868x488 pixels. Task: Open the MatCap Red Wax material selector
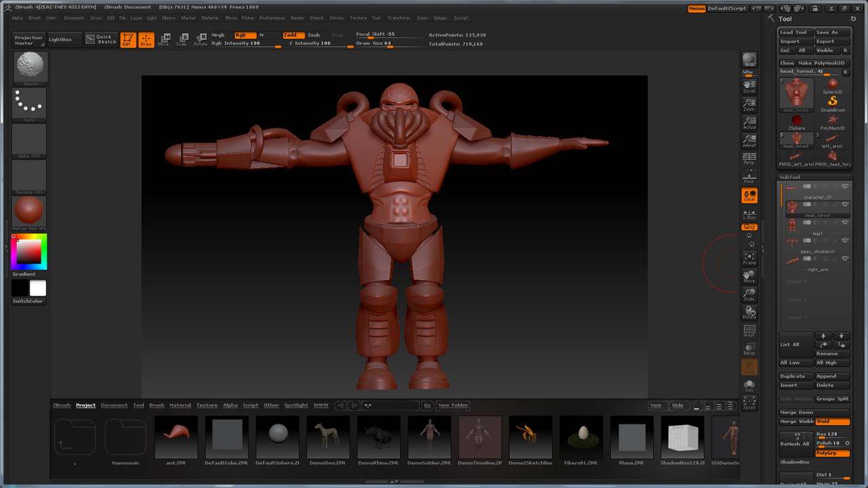pos(29,213)
